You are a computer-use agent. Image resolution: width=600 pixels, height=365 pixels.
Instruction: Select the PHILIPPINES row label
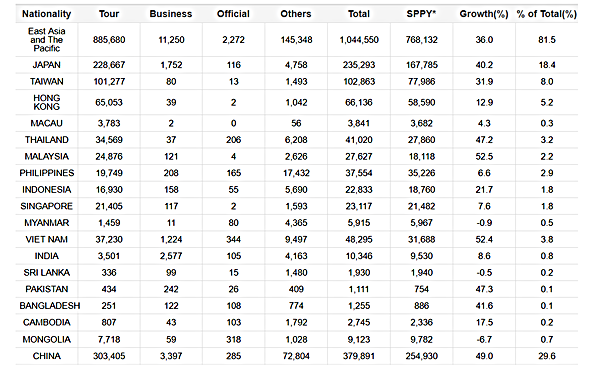(x=47, y=173)
